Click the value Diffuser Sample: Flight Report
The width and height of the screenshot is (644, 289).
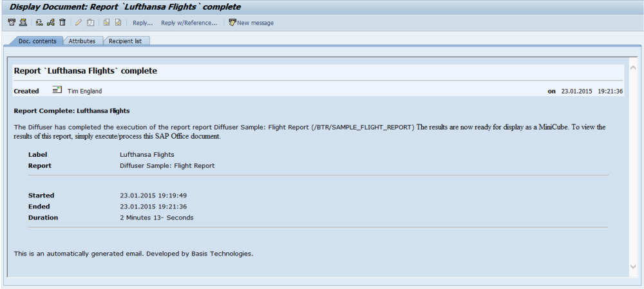point(167,166)
